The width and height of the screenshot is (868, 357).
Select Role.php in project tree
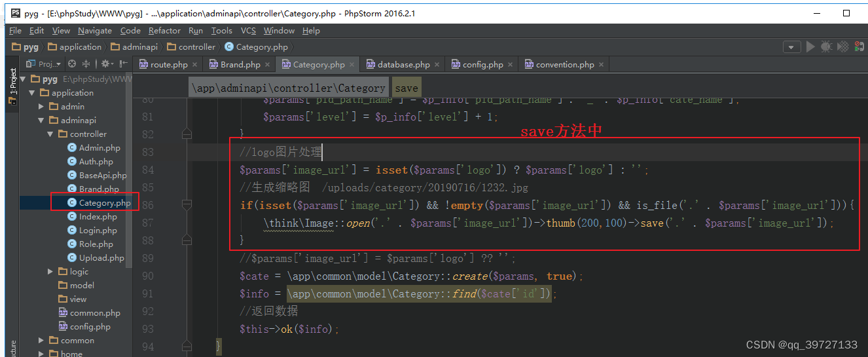point(90,244)
